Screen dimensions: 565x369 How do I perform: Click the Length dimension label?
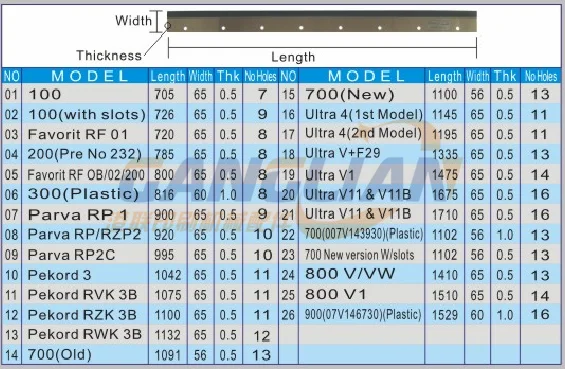coord(293,57)
